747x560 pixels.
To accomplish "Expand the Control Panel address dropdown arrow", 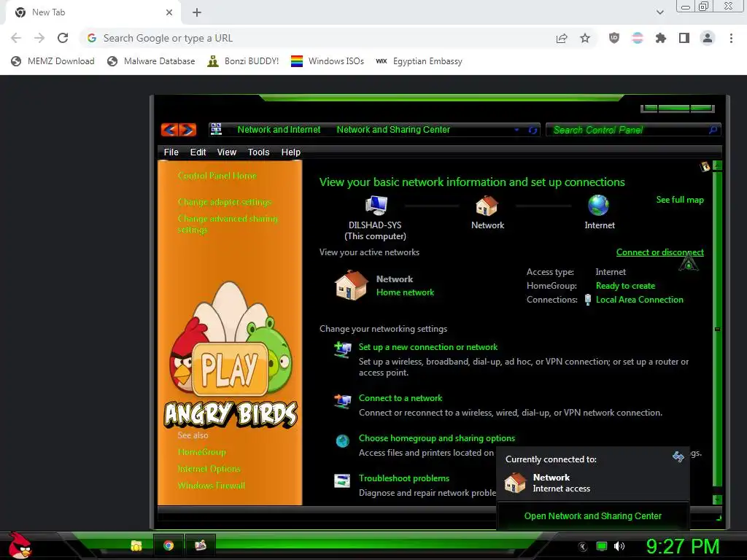I will [517, 130].
